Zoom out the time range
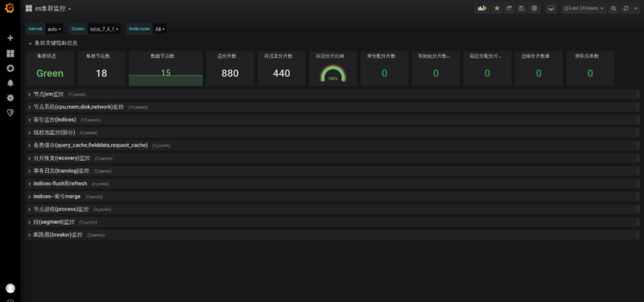This screenshot has width=644, height=302. tap(614, 8)
